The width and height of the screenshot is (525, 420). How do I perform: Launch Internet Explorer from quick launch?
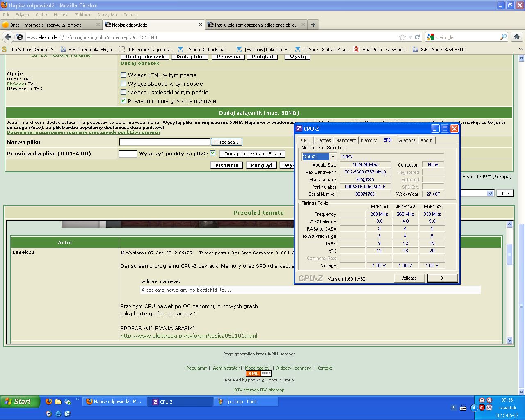[x=58, y=413]
